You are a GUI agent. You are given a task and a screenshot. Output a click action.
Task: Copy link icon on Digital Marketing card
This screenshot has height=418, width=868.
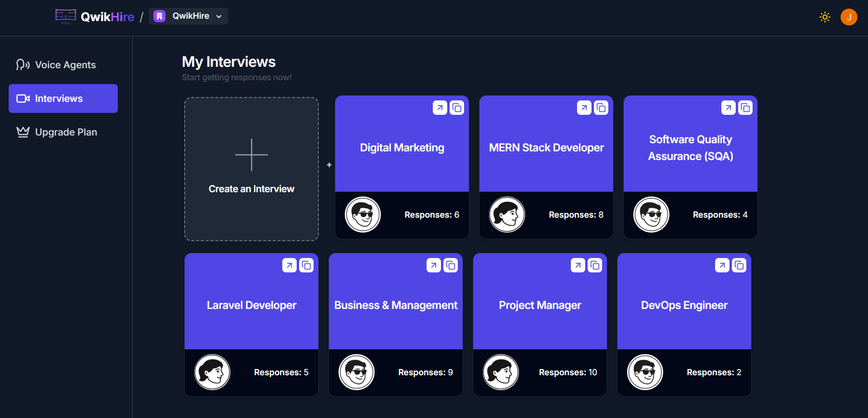[x=457, y=108]
